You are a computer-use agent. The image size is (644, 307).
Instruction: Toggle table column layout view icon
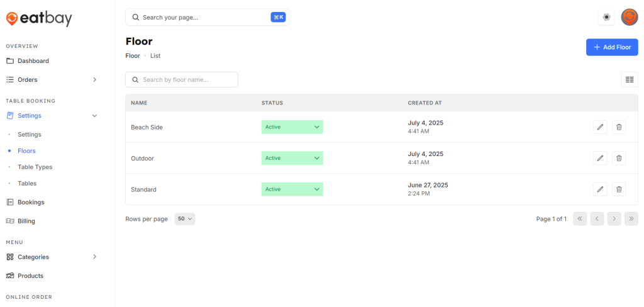(629, 79)
